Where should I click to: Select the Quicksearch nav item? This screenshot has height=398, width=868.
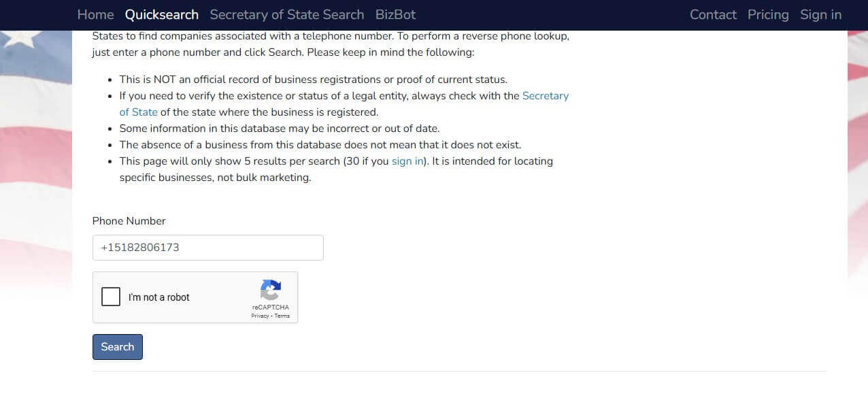(x=162, y=14)
